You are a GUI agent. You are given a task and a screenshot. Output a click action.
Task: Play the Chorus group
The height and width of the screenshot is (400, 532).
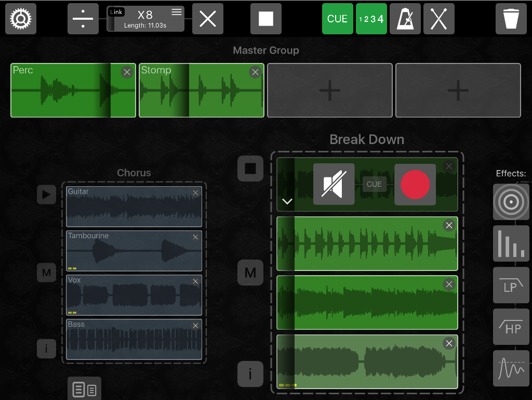46,195
